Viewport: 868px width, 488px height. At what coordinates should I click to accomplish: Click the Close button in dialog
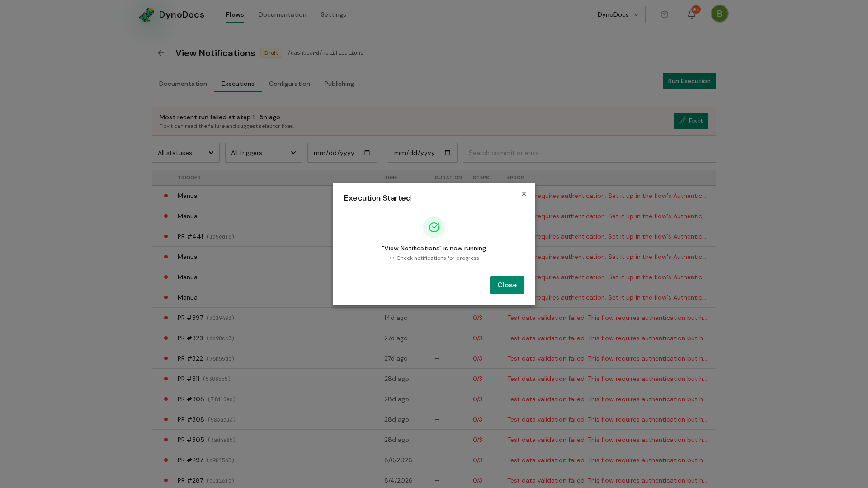click(x=507, y=285)
